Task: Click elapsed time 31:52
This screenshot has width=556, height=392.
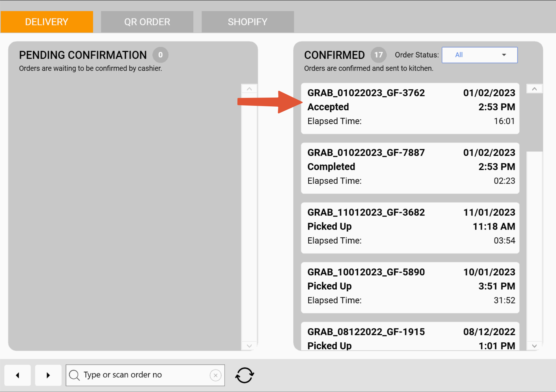Action: coord(504,300)
